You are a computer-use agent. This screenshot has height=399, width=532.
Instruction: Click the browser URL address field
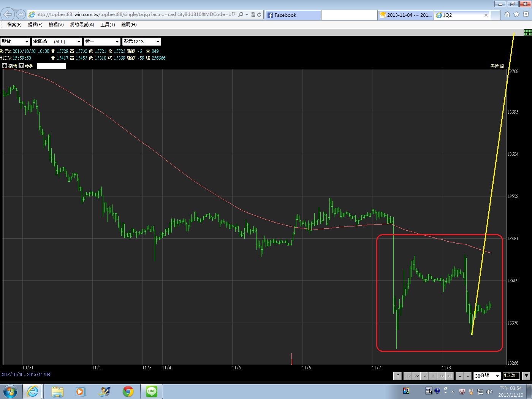(136, 14)
